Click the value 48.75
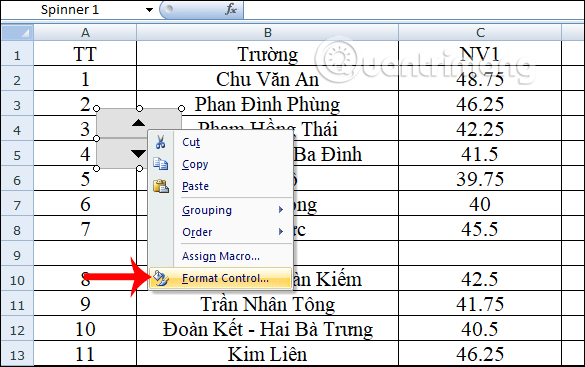This screenshot has height=367, width=585. coord(480,78)
